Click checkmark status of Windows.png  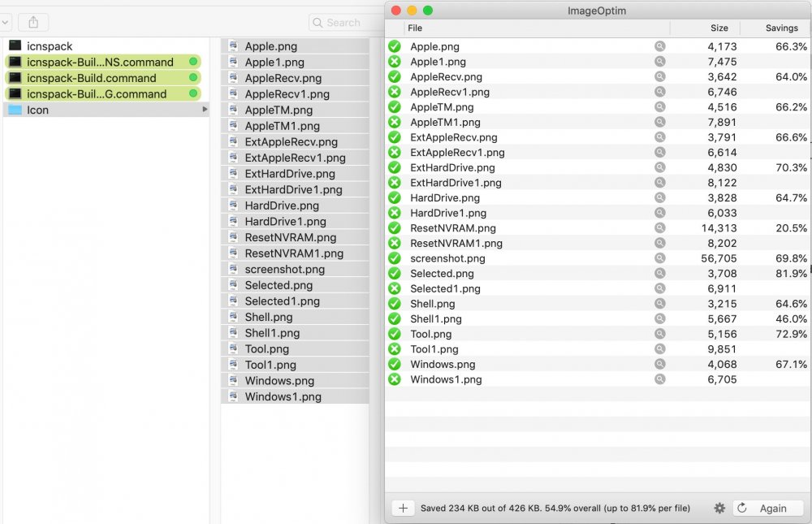pyautogui.click(x=395, y=364)
